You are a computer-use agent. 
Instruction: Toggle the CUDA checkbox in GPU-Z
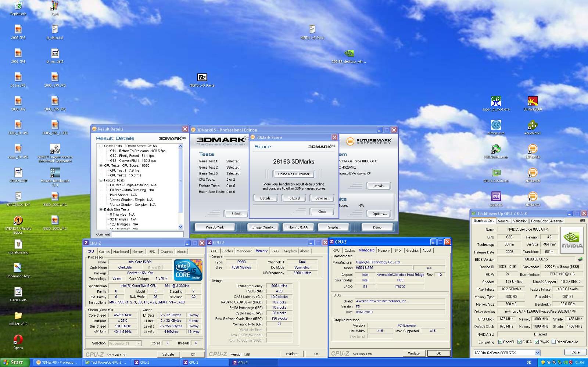click(x=520, y=342)
